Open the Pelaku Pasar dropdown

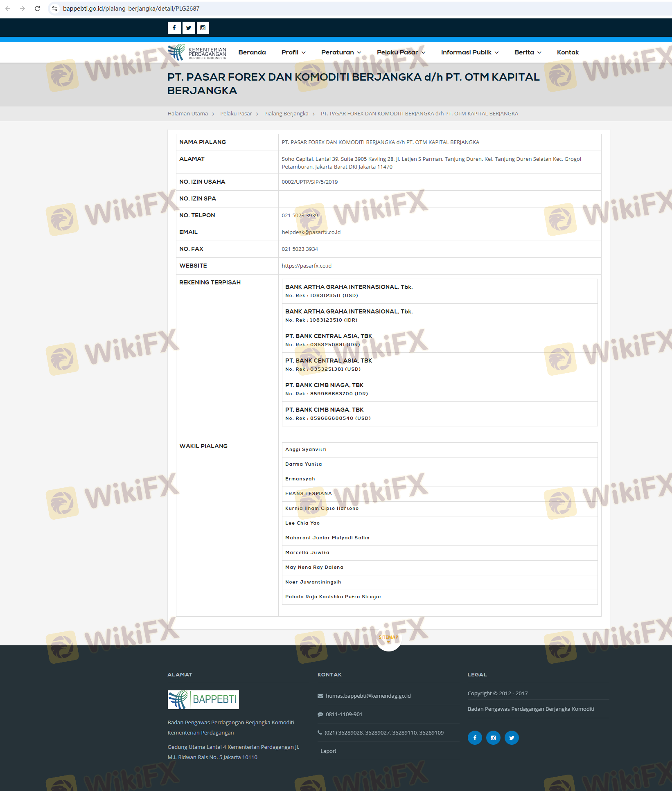coord(401,52)
